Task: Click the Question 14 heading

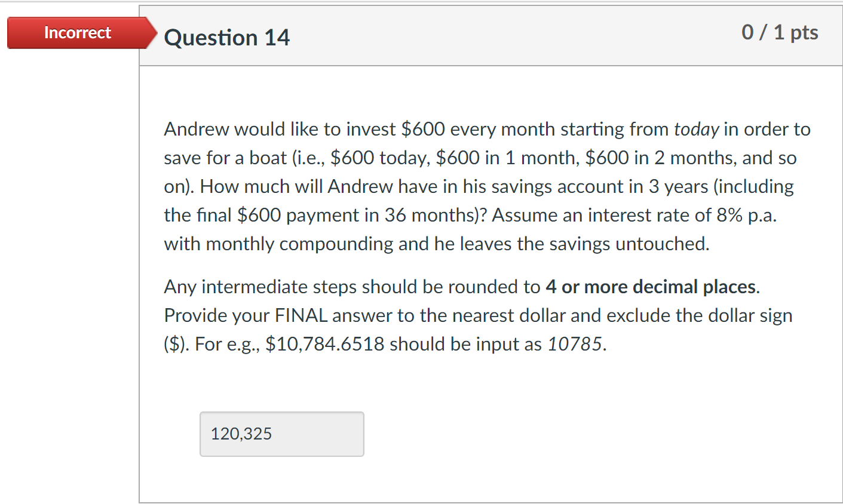Action: pos(227,37)
